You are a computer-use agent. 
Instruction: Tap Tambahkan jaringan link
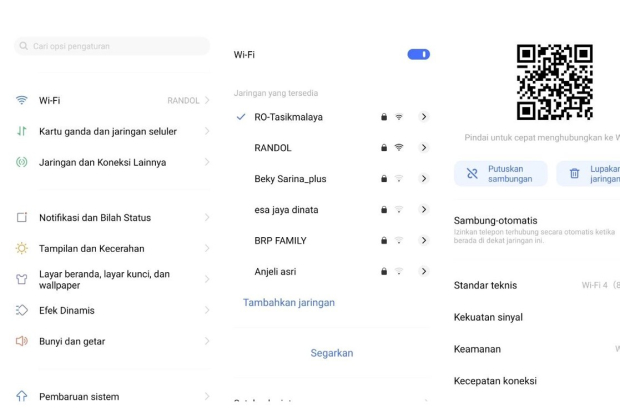click(x=289, y=302)
